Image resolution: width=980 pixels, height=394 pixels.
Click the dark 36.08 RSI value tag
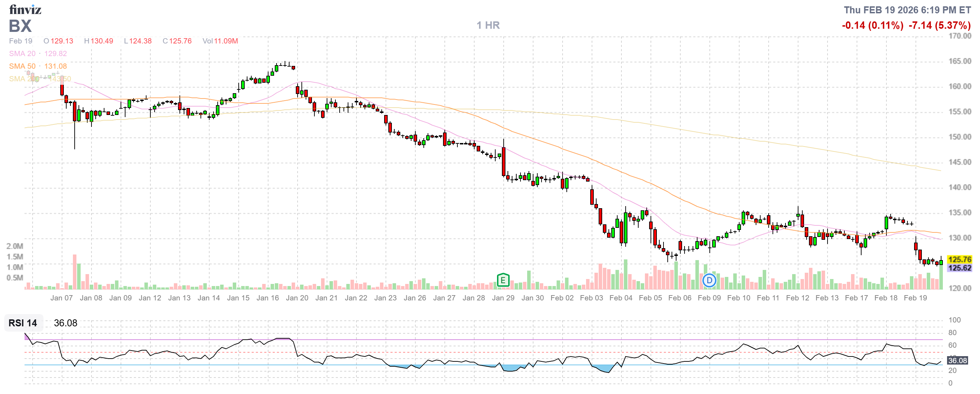[x=957, y=361]
